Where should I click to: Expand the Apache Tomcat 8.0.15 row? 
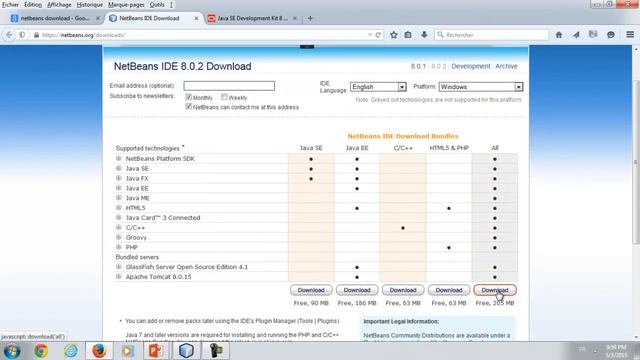click(119, 276)
